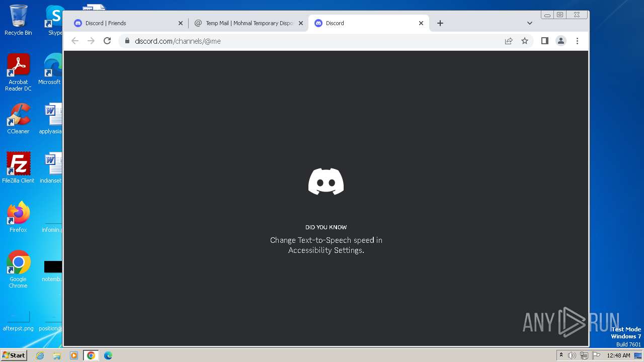
Task: Open Recycle Bin on desktop
Action: 18,20
